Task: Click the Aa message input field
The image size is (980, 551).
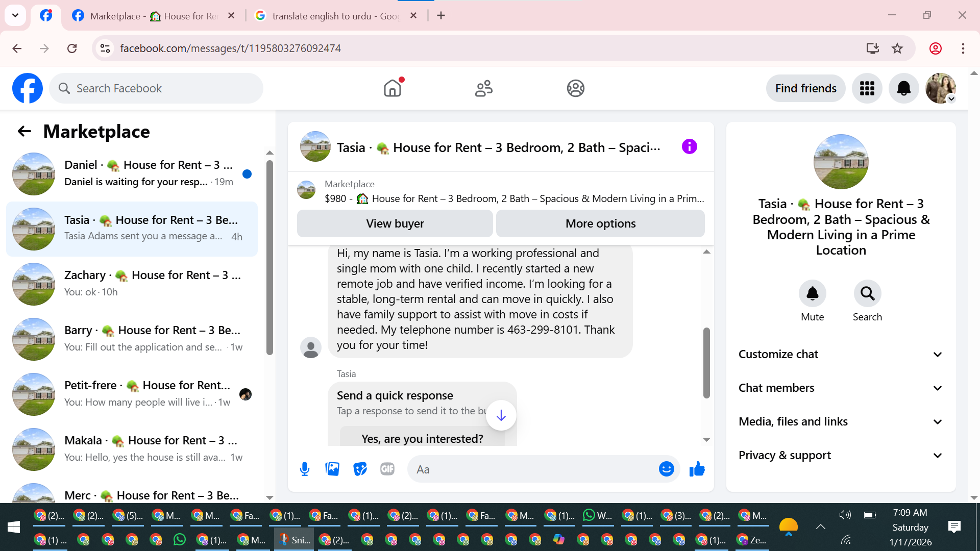Action: coord(533,469)
